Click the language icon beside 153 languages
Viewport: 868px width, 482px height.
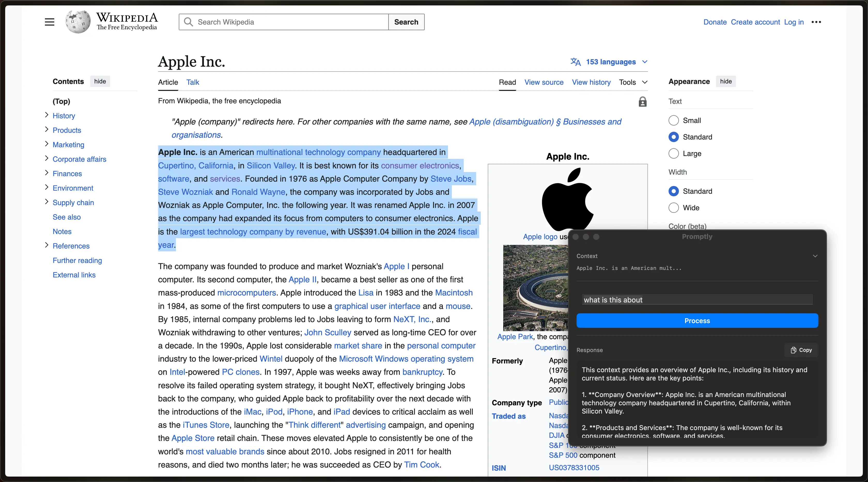click(x=575, y=62)
